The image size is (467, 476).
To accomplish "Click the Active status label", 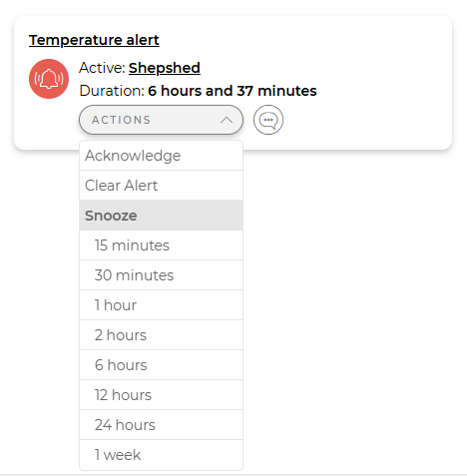I will pyautogui.click(x=102, y=68).
